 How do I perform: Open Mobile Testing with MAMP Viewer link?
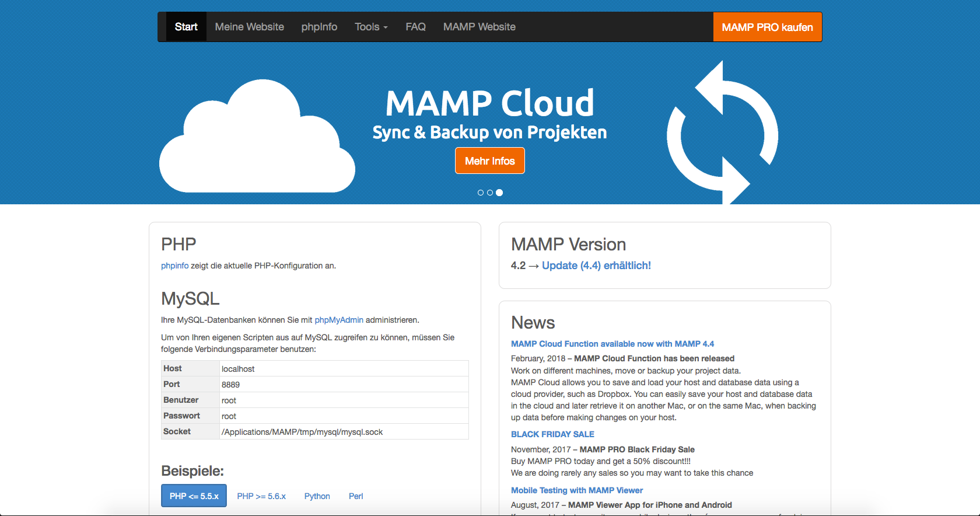[x=577, y=490]
